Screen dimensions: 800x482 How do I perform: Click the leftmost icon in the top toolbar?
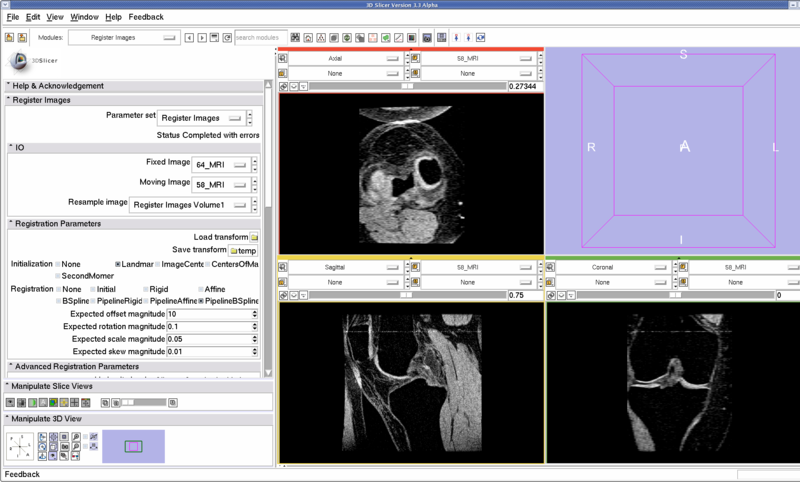pos(9,38)
